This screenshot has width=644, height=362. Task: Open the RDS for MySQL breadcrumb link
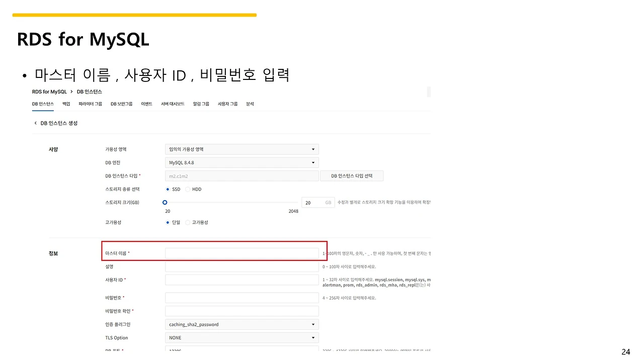click(49, 92)
